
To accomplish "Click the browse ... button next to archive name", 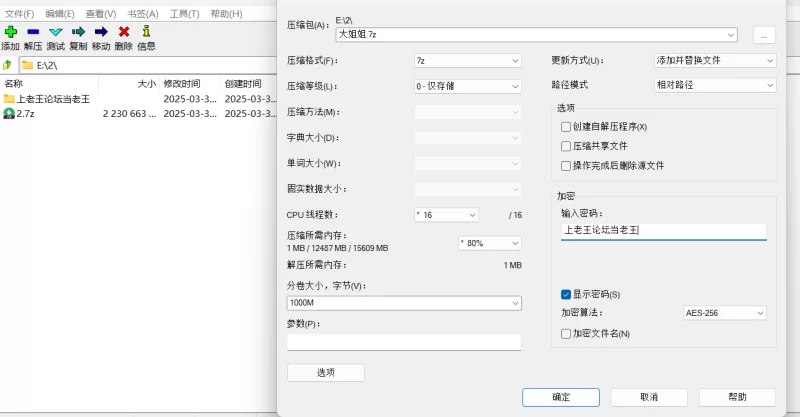I will [764, 35].
